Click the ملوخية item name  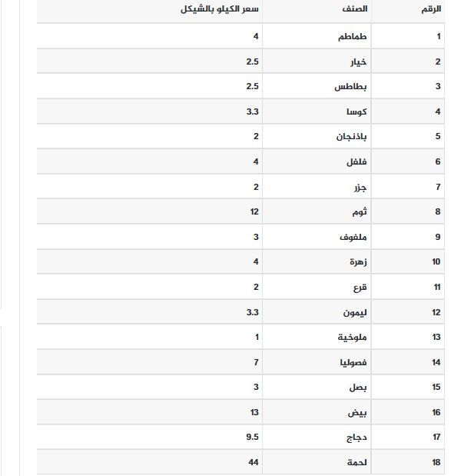pyautogui.click(x=353, y=338)
